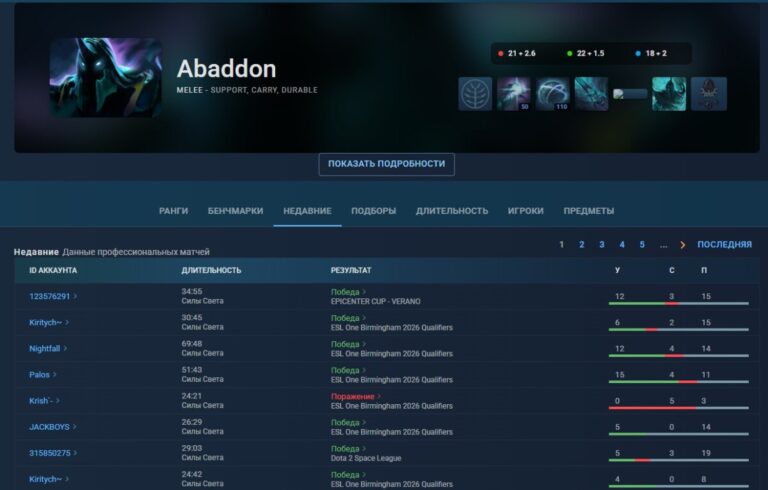
Task: Go to page 2 in pagination
Action: tap(581, 245)
